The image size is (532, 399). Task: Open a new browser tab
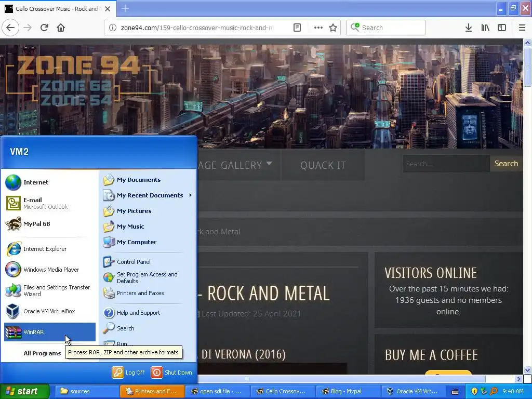click(125, 8)
